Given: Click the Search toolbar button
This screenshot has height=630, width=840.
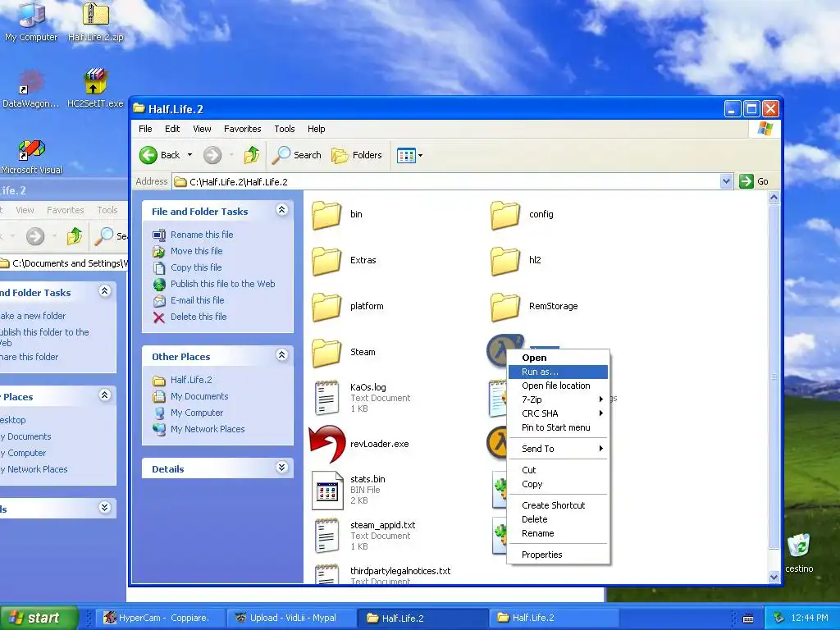Looking at the screenshot, I should pos(296,155).
